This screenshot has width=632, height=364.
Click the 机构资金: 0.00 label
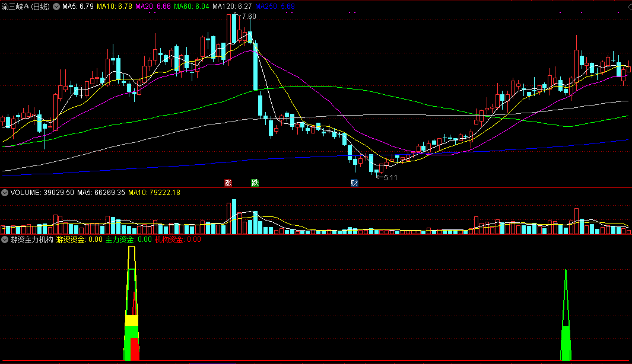(x=178, y=240)
